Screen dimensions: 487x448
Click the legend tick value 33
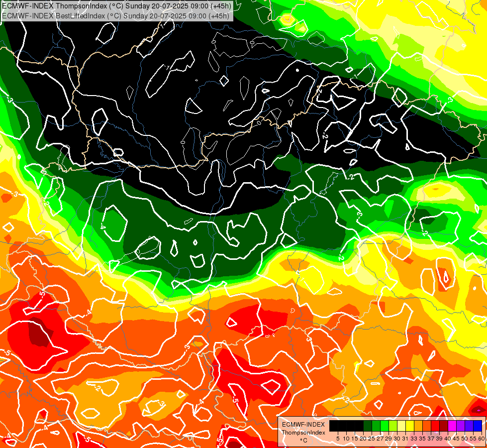(414, 439)
